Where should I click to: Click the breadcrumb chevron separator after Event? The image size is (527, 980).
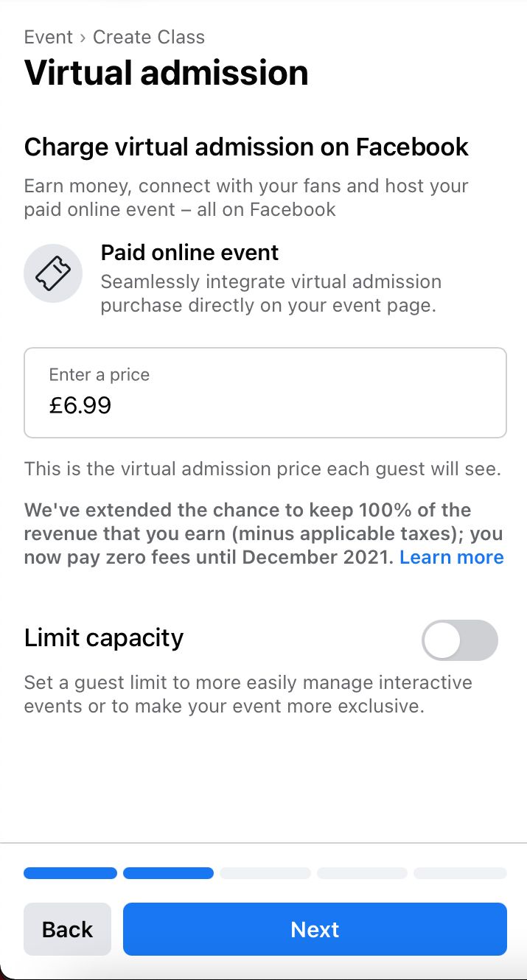(83, 38)
